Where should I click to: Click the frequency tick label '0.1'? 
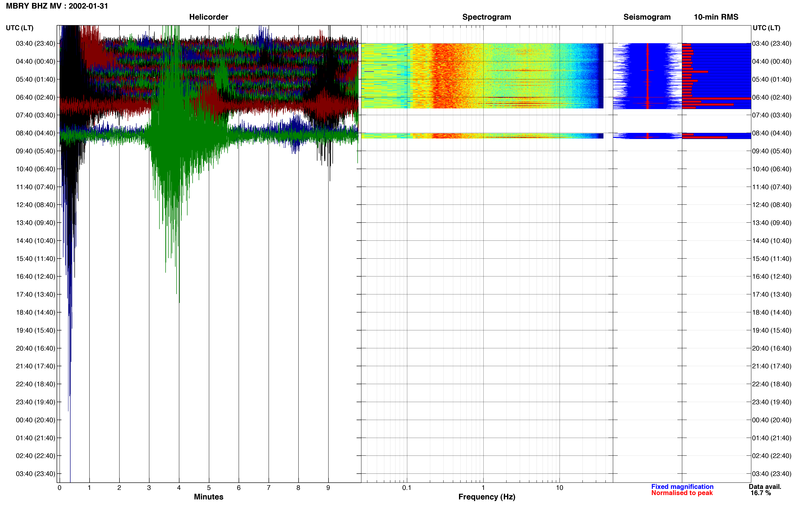(x=407, y=488)
